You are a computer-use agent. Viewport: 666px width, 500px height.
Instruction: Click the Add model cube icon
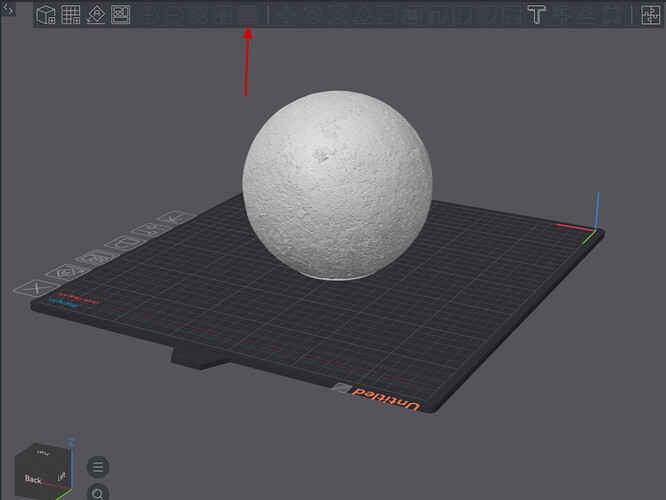pos(45,15)
